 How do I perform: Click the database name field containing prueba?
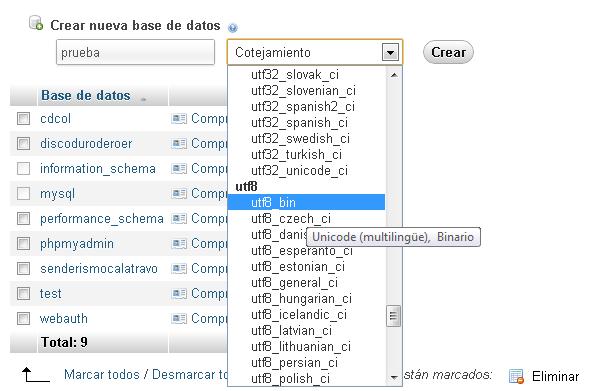click(135, 52)
